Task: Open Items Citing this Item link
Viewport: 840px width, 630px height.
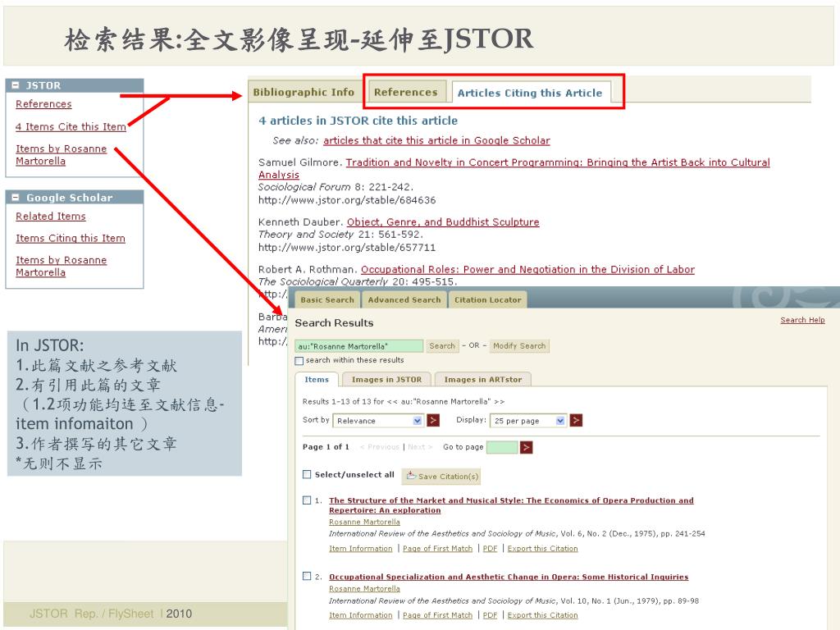Action: (x=71, y=239)
